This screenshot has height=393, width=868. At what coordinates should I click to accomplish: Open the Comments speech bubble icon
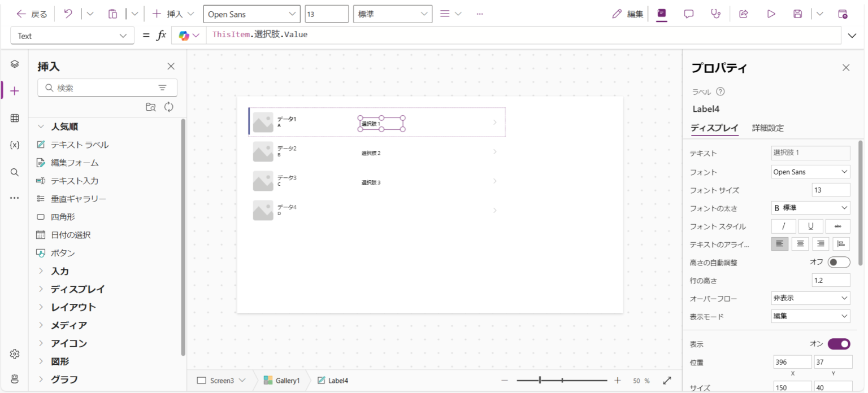coord(689,14)
